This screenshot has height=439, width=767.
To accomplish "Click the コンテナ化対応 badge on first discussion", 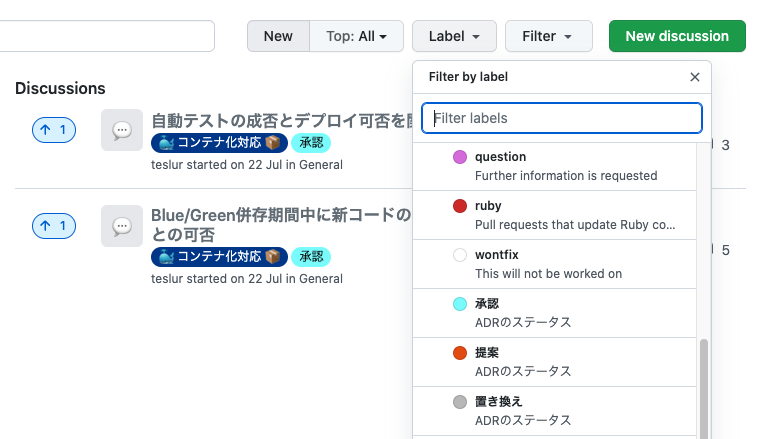I will tap(219, 143).
